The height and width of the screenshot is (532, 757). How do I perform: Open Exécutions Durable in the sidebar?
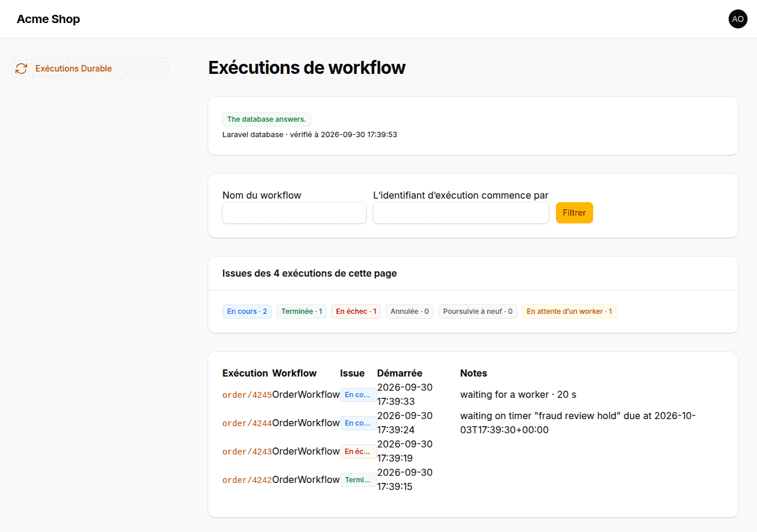pos(90,69)
